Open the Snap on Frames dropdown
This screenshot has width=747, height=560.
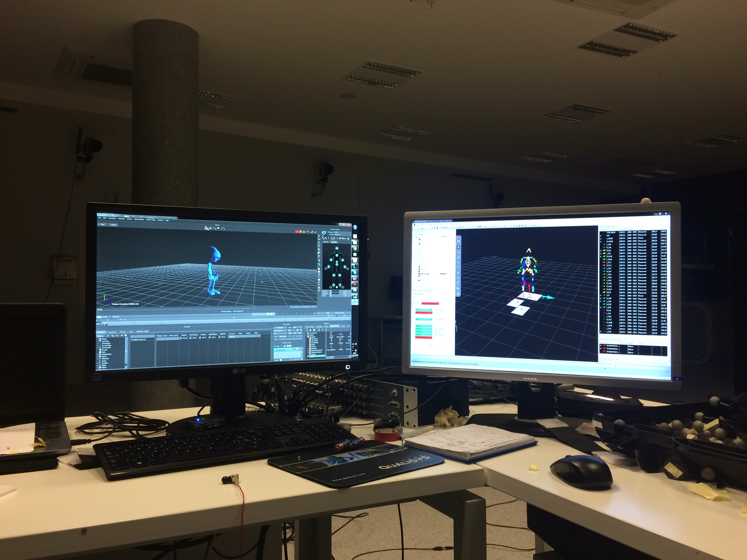(x=343, y=313)
